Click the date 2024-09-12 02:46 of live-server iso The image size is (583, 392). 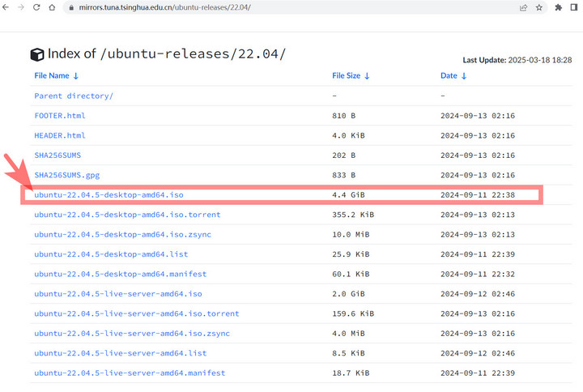[x=478, y=294]
